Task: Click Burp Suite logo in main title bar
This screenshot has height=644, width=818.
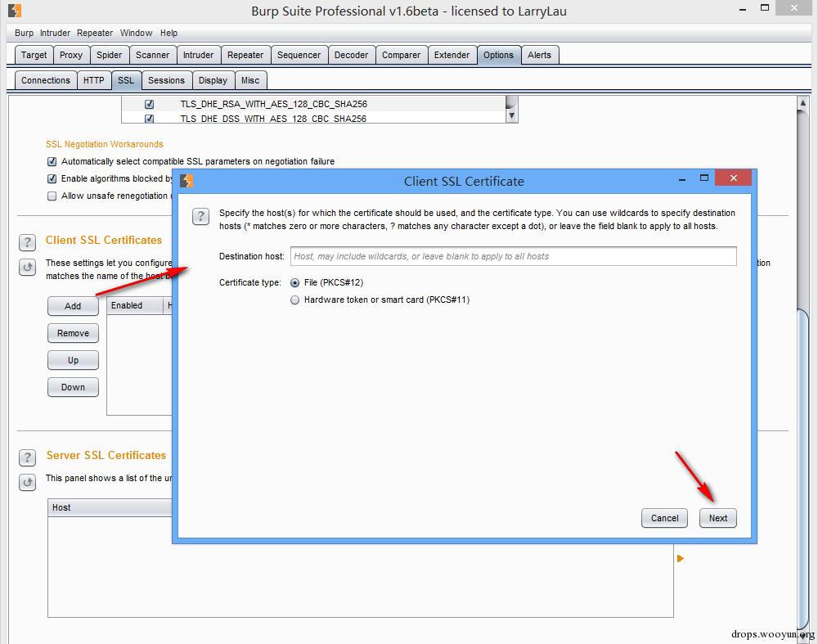Action: pos(15,11)
